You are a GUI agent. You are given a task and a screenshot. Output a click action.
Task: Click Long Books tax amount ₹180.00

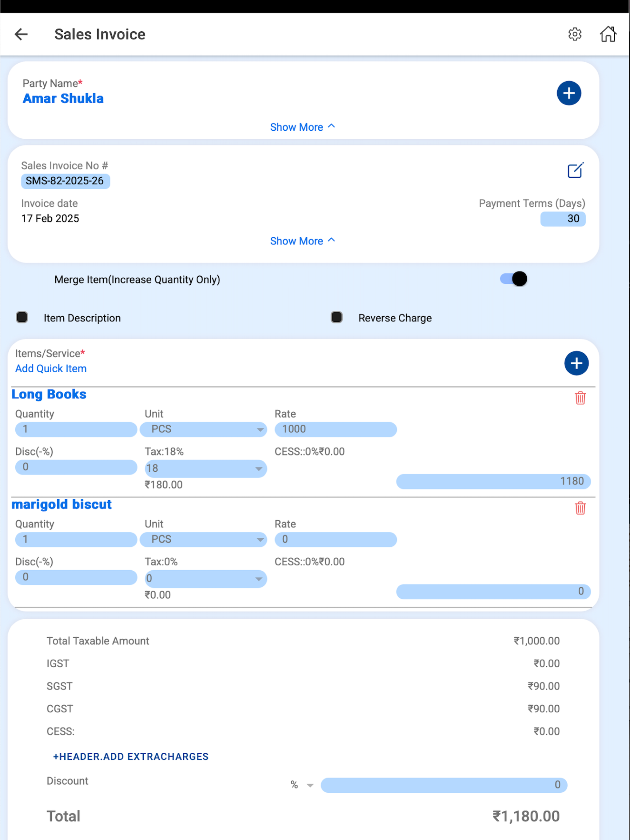pos(163,485)
